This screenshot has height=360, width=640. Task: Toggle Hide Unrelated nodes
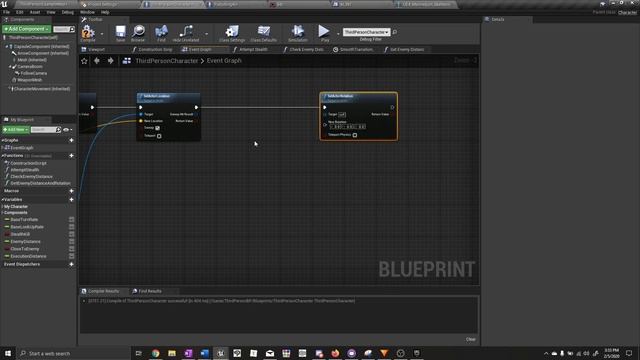[186, 33]
